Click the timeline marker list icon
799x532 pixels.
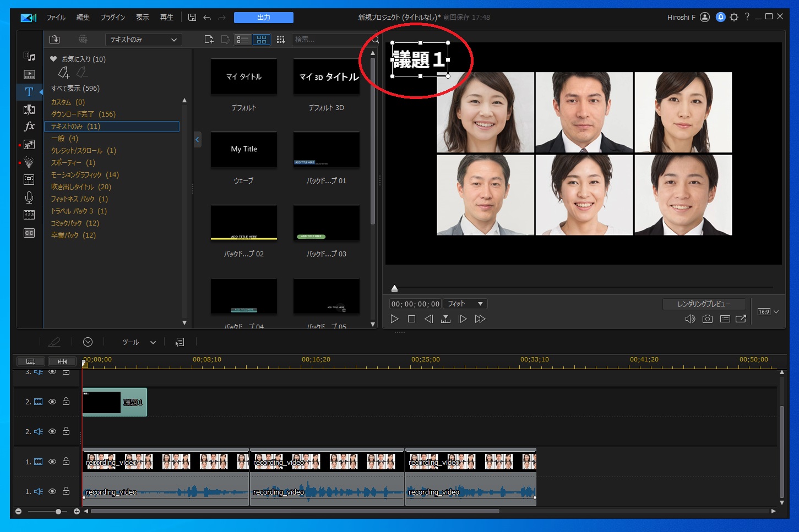coord(180,342)
